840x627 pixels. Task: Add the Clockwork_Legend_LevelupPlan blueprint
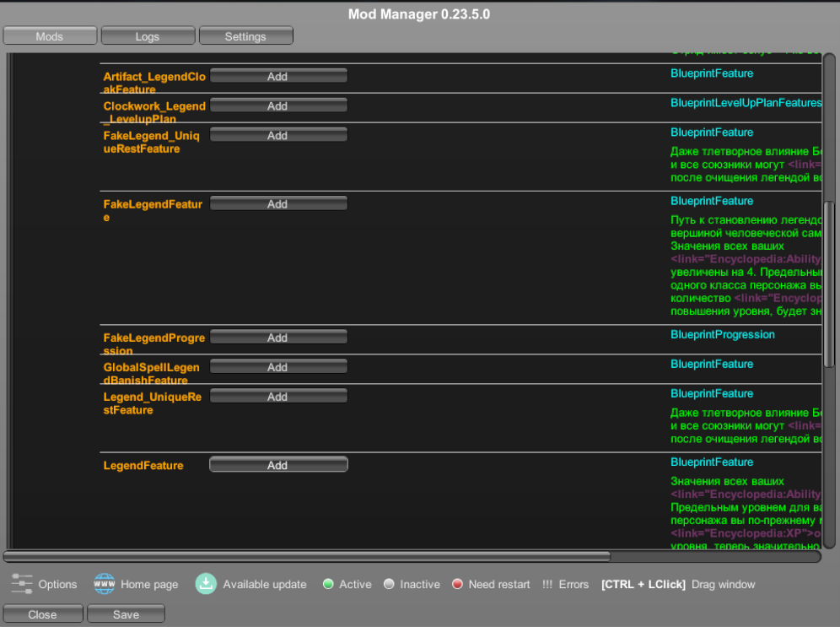278,105
